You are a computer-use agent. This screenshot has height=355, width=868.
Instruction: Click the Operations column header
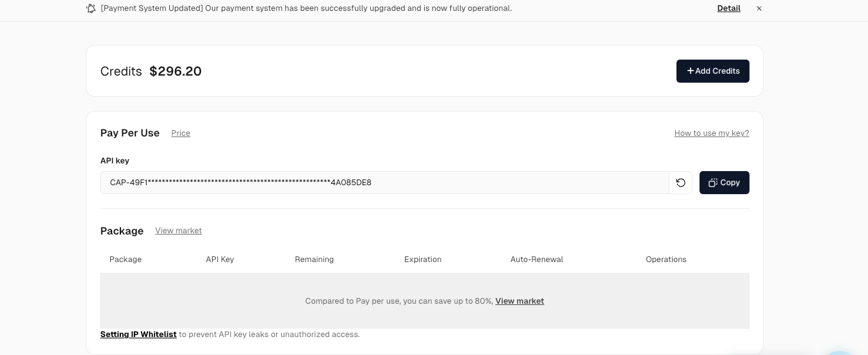pos(666,260)
